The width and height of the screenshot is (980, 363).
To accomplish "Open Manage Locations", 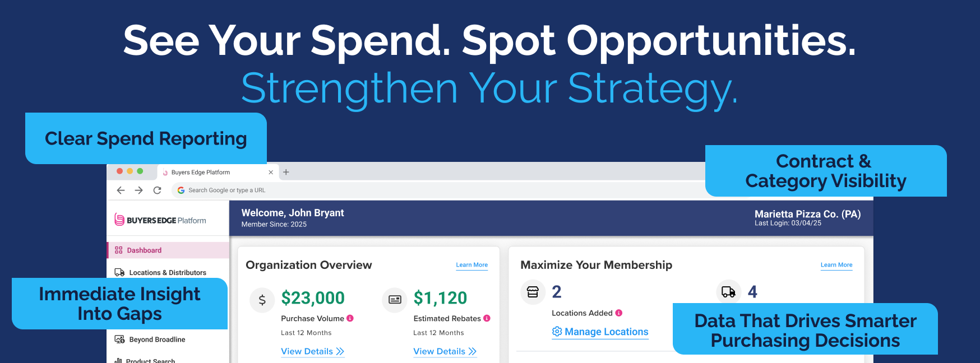I will [x=605, y=332].
